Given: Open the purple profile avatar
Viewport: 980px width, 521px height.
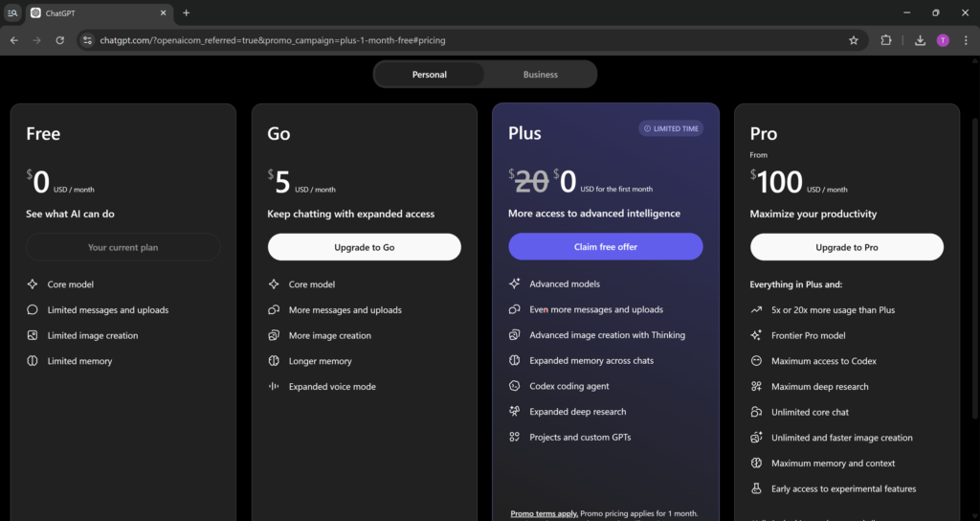Looking at the screenshot, I should coord(943,40).
